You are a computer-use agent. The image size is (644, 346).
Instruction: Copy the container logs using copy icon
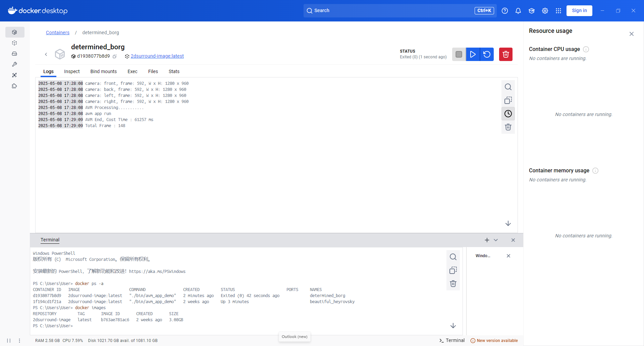pos(508,100)
